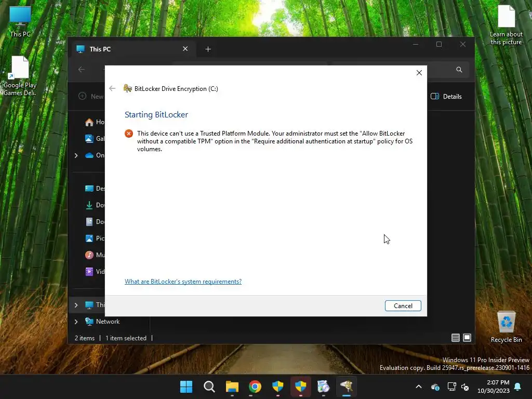Screen dimensions: 532x399
Task: Add a new tab in File Explorer
Action: click(x=208, y=49)
